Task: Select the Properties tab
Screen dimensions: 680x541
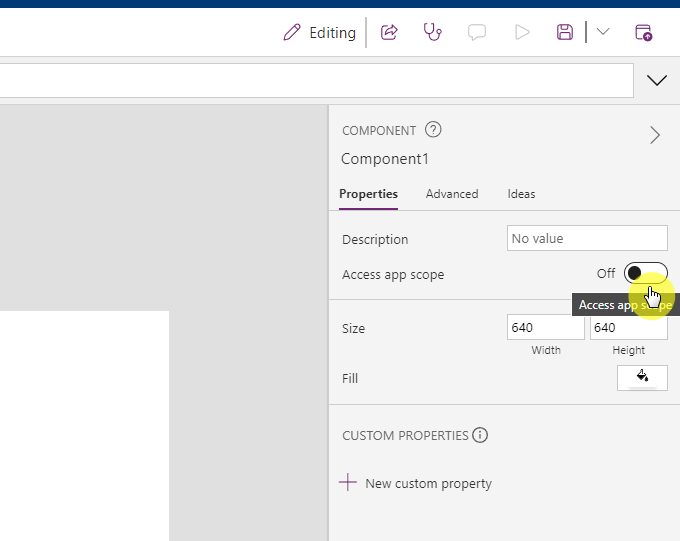Action: pos(368,194)
